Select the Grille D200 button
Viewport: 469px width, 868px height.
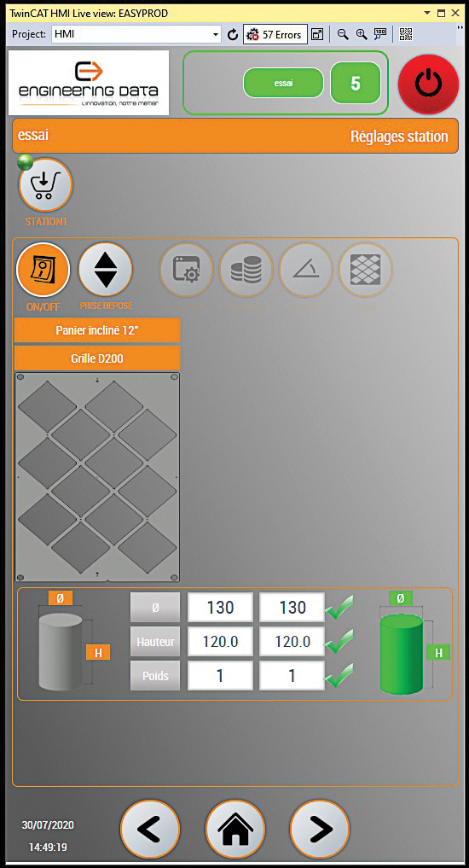pos(97,358)
